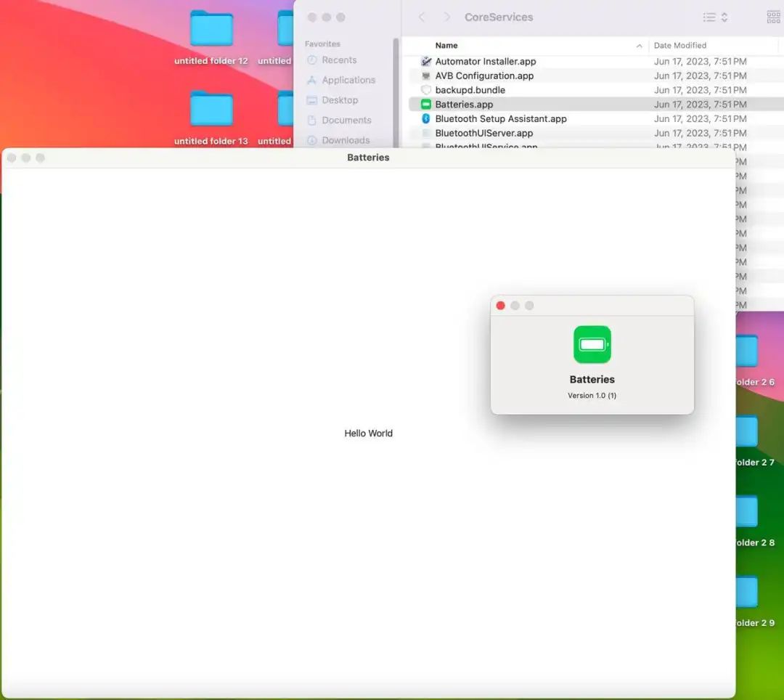Screen dimensions: 784x700
Task: Open the grouping grid icon in Finder toolbar
Action: point(773,17)
